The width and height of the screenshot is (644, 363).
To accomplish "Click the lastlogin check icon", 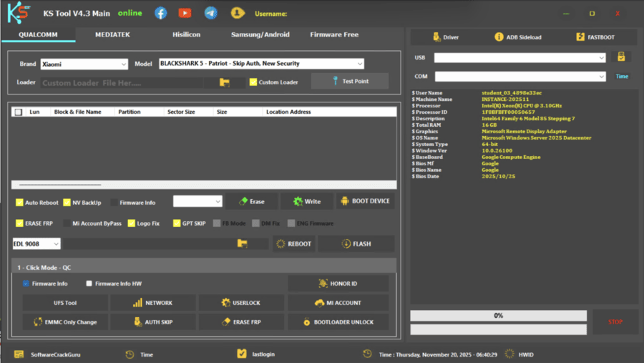I will click(x=242, y=354).
